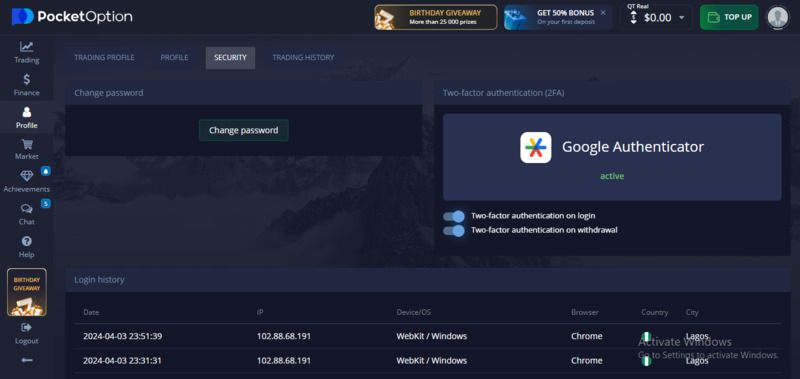Select the Profile icon in sidebar
This screenshot has height=379, width=800.
point(27,112)
